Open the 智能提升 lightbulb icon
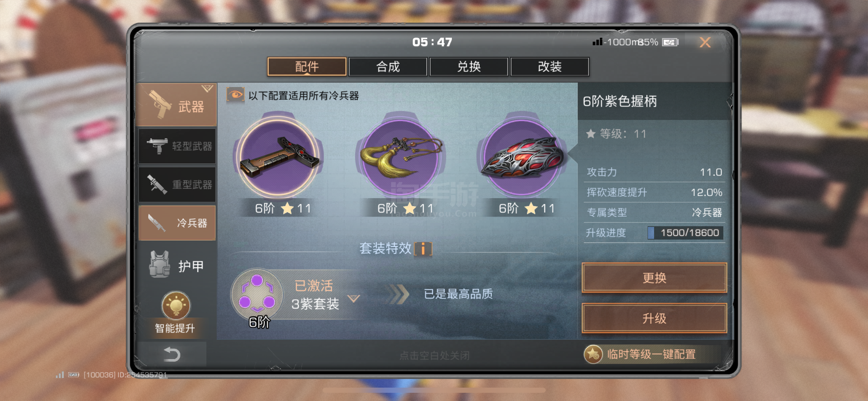Viewport: 868px width, 401px height. 176,305
